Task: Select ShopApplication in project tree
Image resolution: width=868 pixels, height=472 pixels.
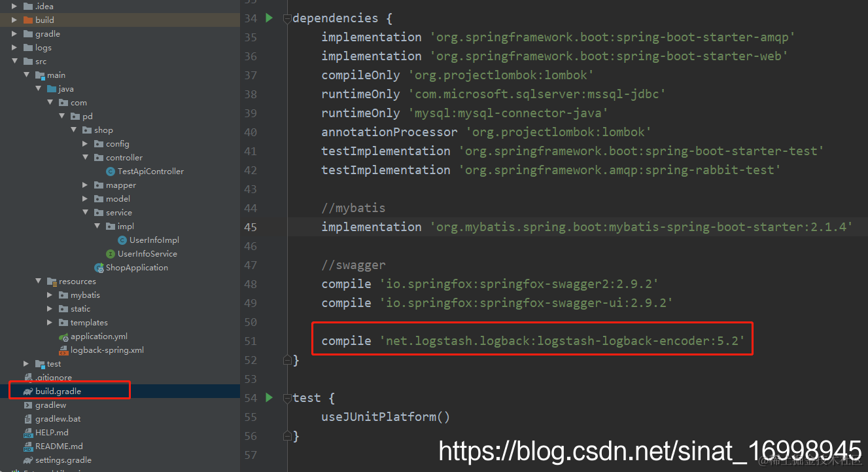Action: (x=137, y=268)
